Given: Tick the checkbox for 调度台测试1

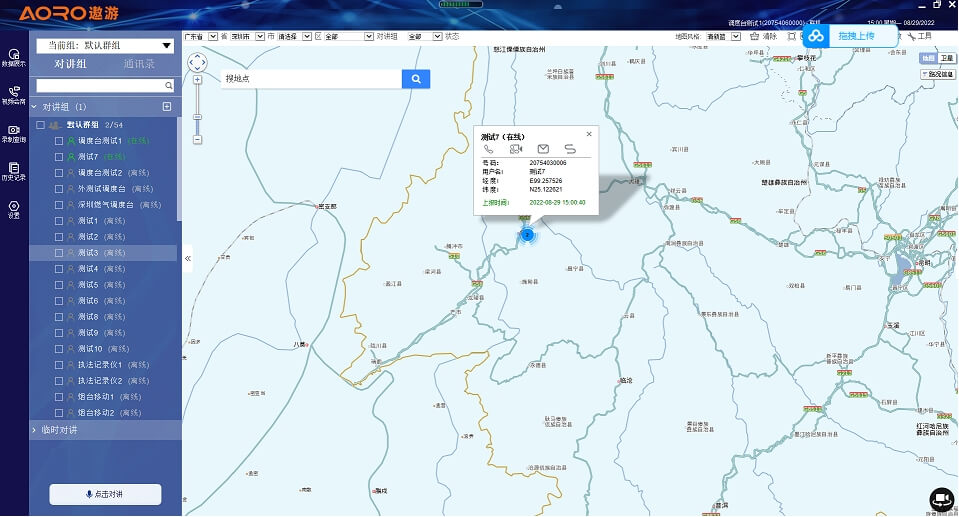Looking at the screenshot, I should pyautogui.click(x=59, y=141).
